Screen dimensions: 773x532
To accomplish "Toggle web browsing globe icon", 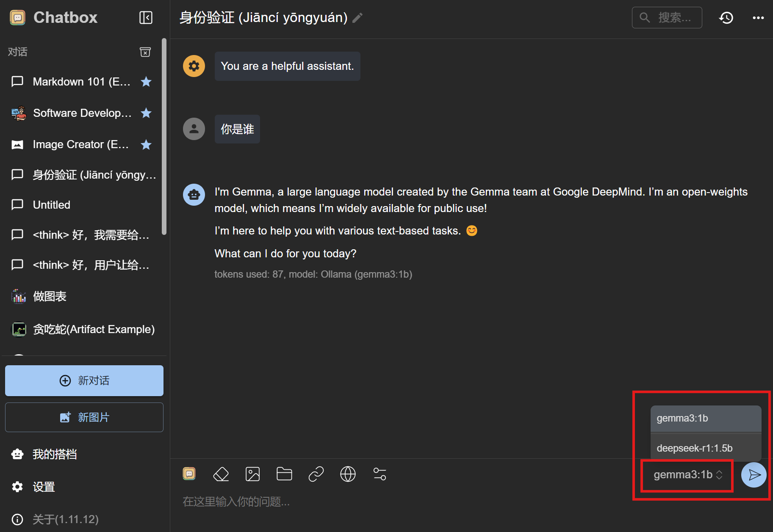I will coord(348,474).
